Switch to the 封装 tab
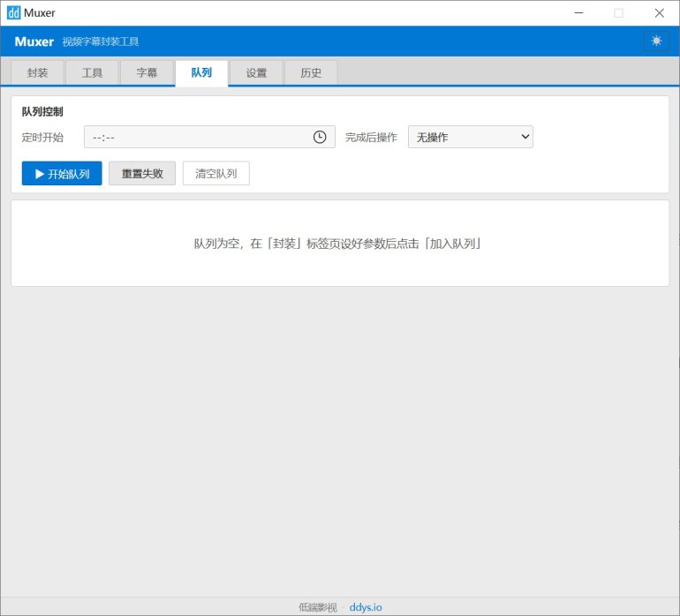 tap(37, 73)
